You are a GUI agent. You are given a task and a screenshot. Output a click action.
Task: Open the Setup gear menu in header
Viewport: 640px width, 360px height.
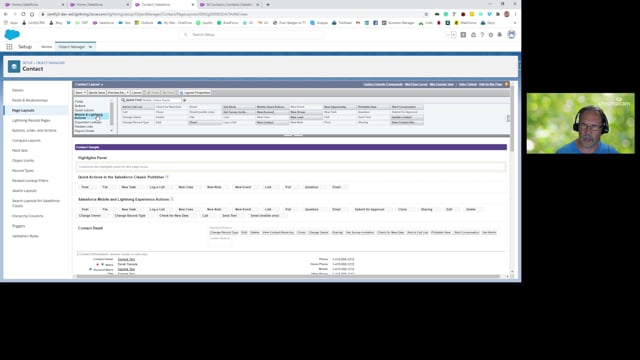pyautogui.click(x=491, y=35)
